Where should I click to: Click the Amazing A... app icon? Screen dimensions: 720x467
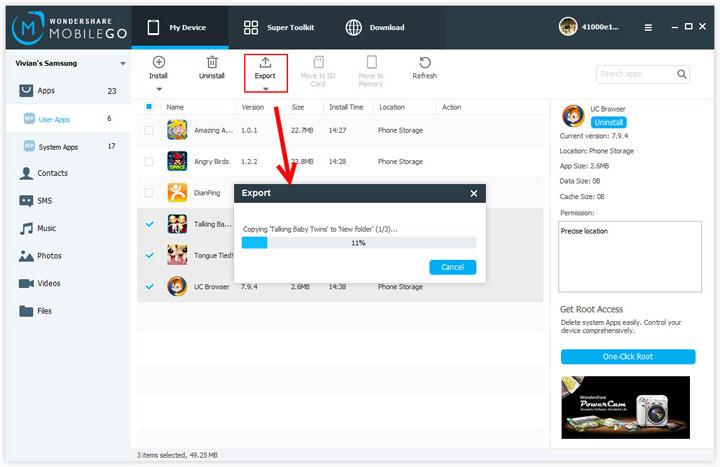tap(177, 130)
